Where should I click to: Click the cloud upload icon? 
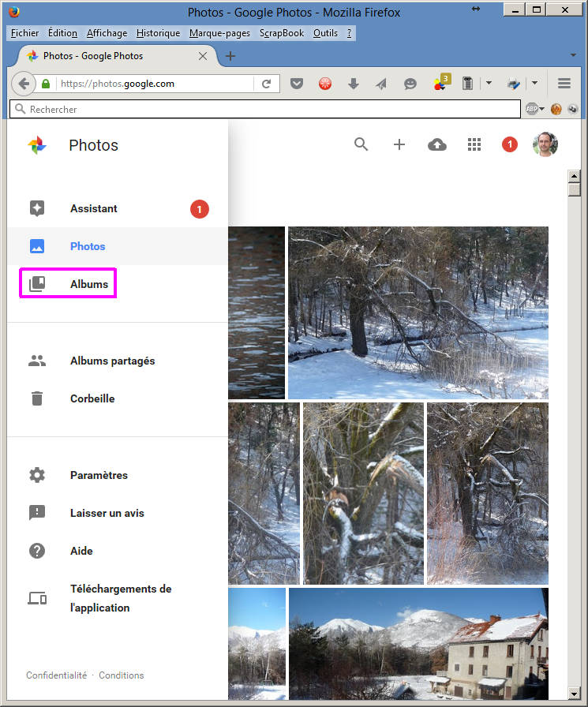click(x=437, y=144)
